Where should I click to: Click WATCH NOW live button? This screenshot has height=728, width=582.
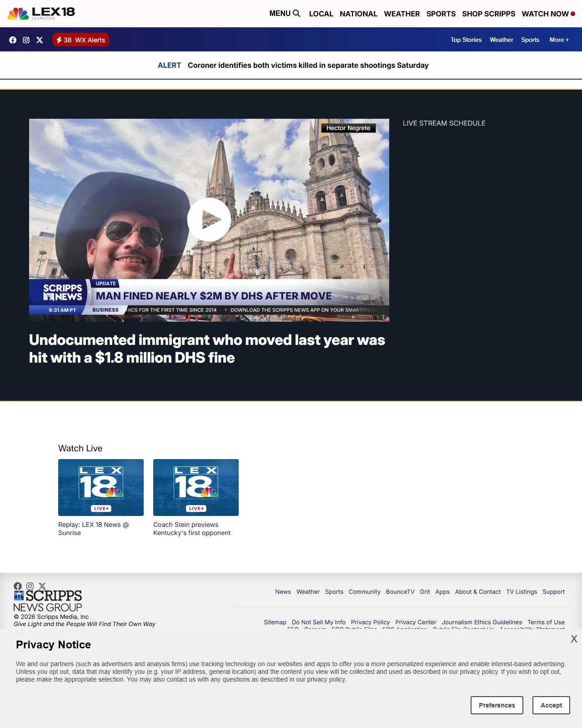(548, 14)
